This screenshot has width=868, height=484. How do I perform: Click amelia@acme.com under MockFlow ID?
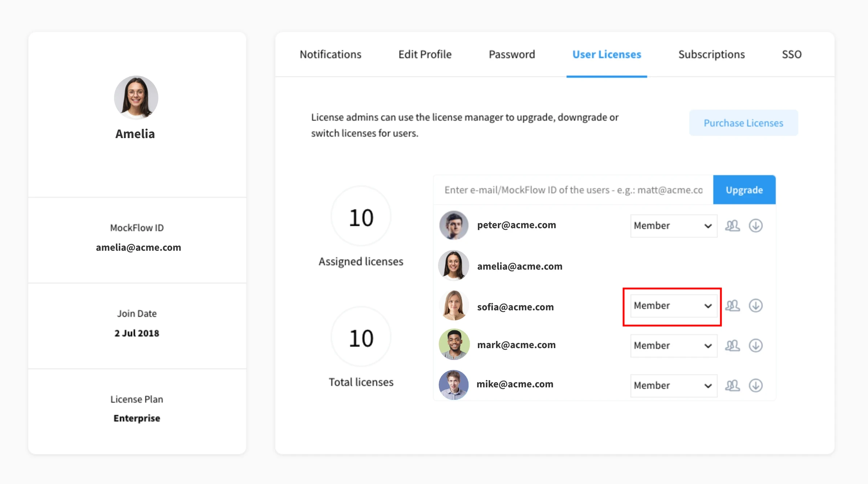tap(138, 247)
